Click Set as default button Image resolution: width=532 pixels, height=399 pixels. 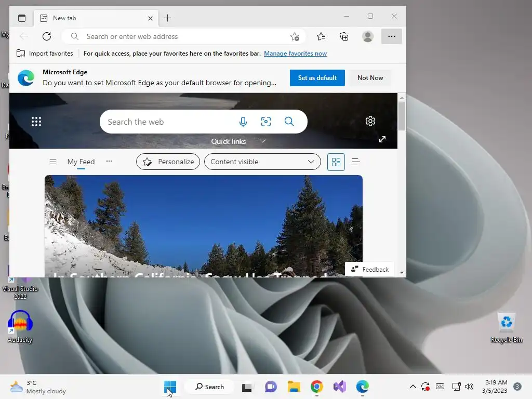click(317, 78)
